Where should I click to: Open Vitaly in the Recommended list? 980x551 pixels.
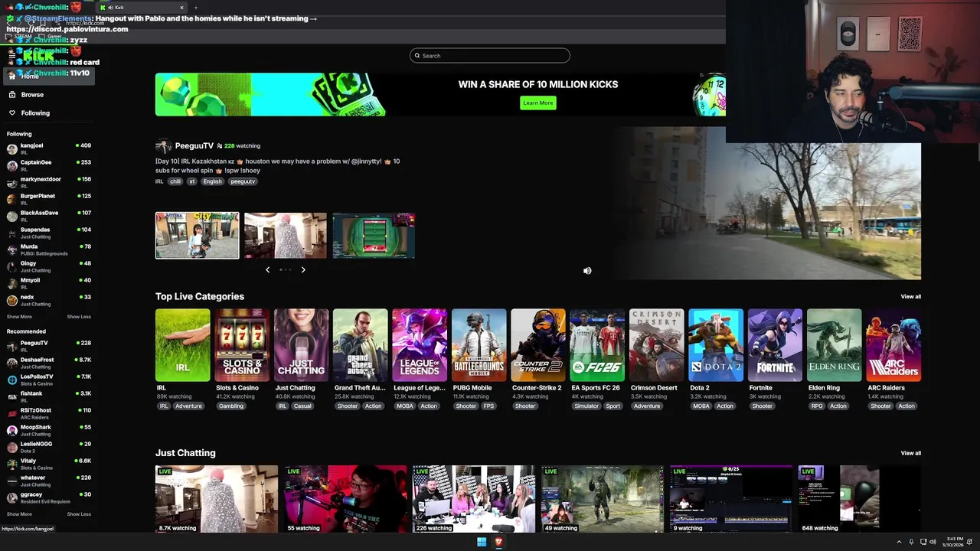pos(49,464)
